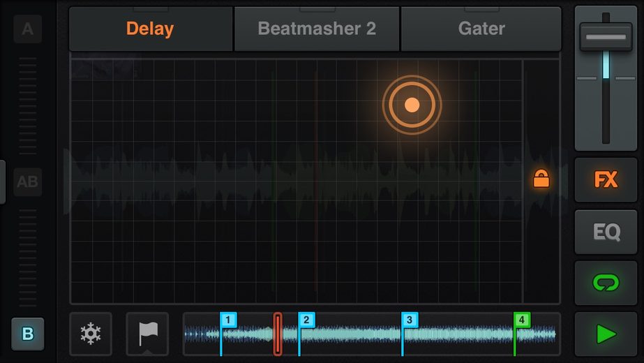Tap the orange XY pad touch point
This screenshot has height=363, width=644.
coord(412,105)
